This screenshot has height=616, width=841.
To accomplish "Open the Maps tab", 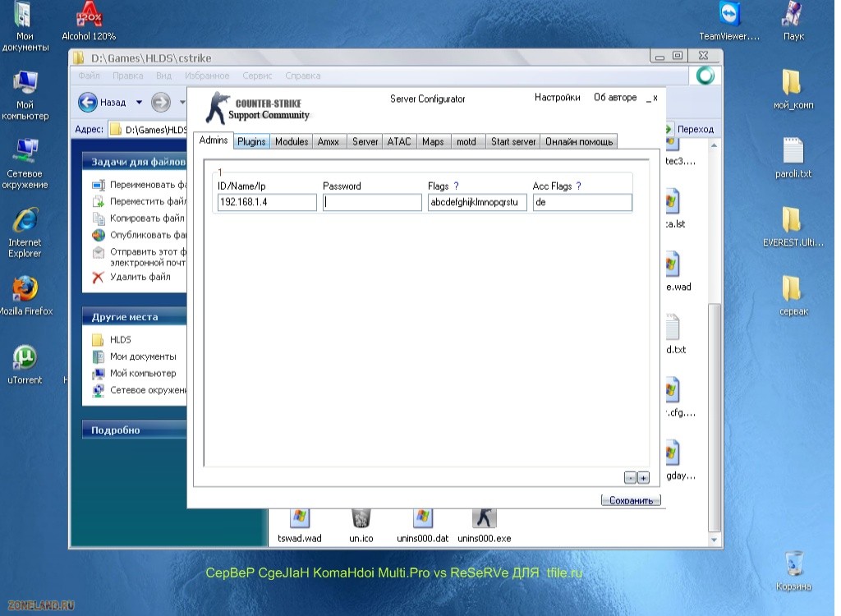I will (433, 141).
